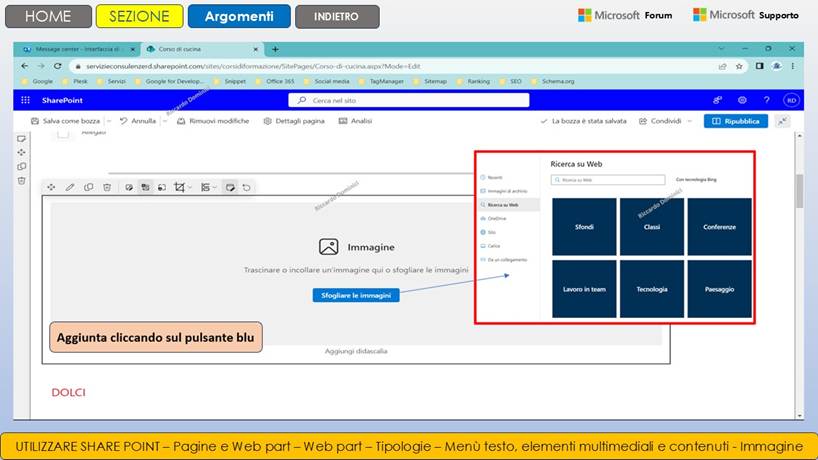
Task: Expand the Salva come bozza dropdown arrow
Action: coord(109,121)
